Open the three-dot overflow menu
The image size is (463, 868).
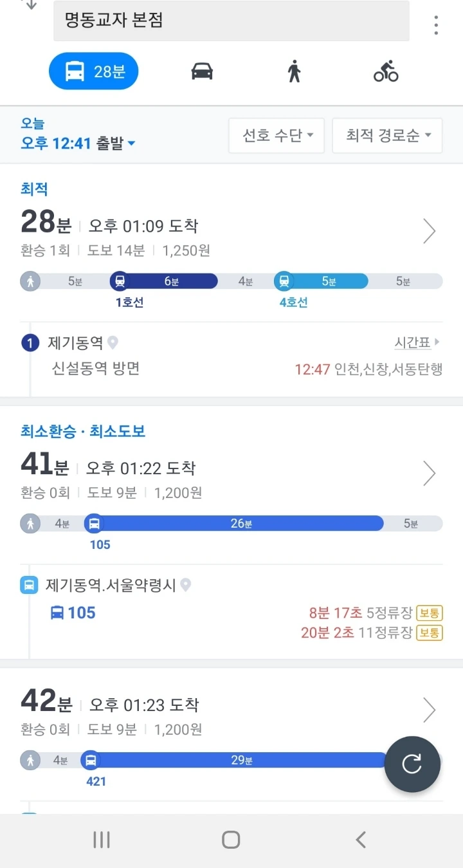436,25
